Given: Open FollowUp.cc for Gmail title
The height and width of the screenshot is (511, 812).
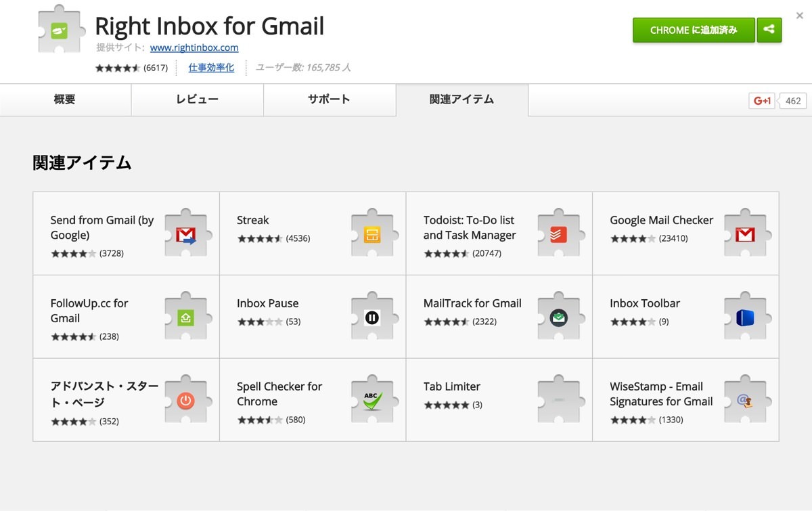Looking at the screenshot, I should [89, 311].
